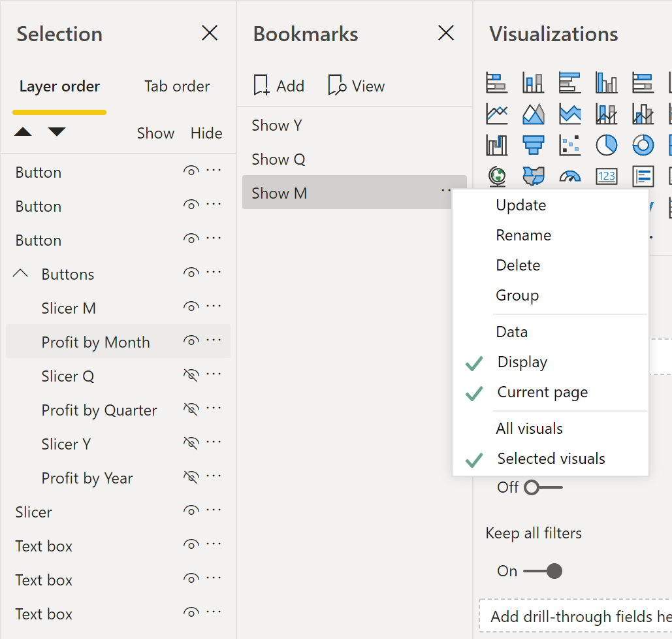Show the hidden Slicer Q layer
Screen dimensions: 672x639
coord(191,375)
